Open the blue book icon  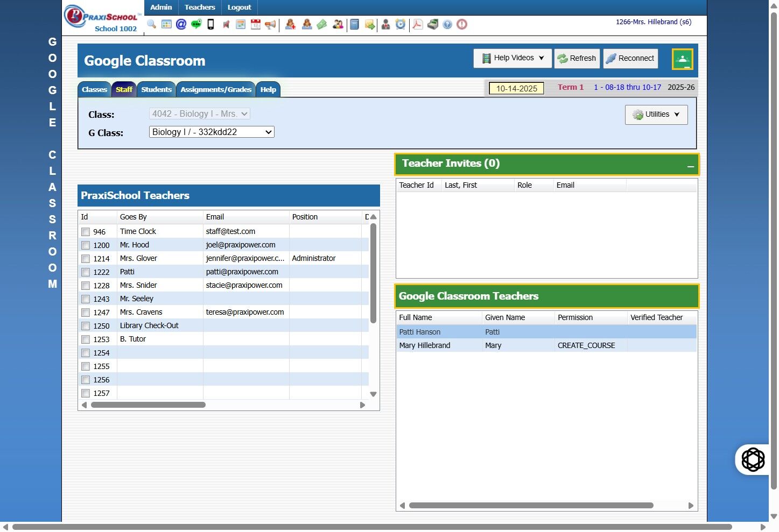tap(354, 24)
